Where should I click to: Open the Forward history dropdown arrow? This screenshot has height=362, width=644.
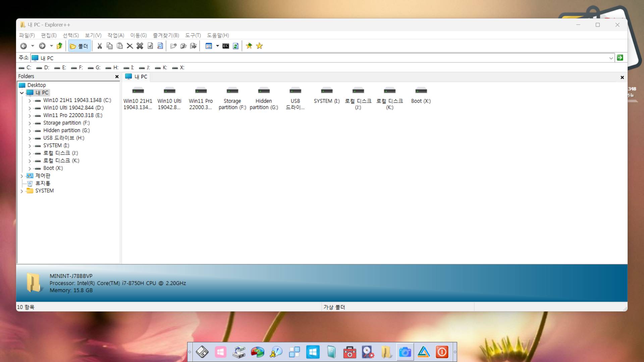51,46
